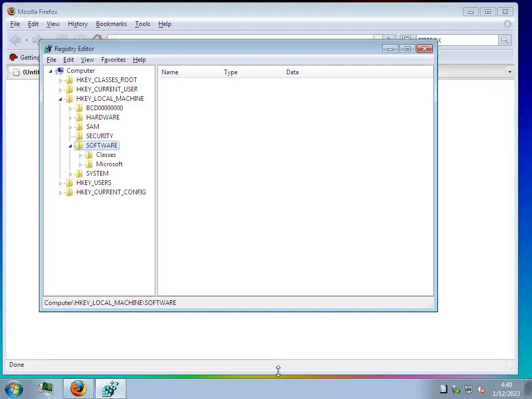Sort by Data column header
This screenshot has width=532, height=399.
coord(358,72)
